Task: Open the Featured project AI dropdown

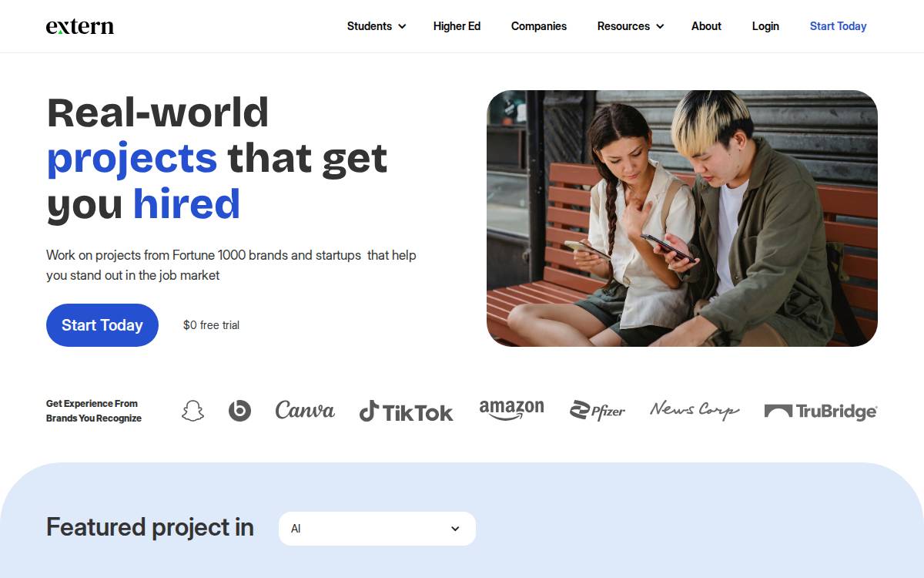Action: pyautogui.click(x=377, y=529)
